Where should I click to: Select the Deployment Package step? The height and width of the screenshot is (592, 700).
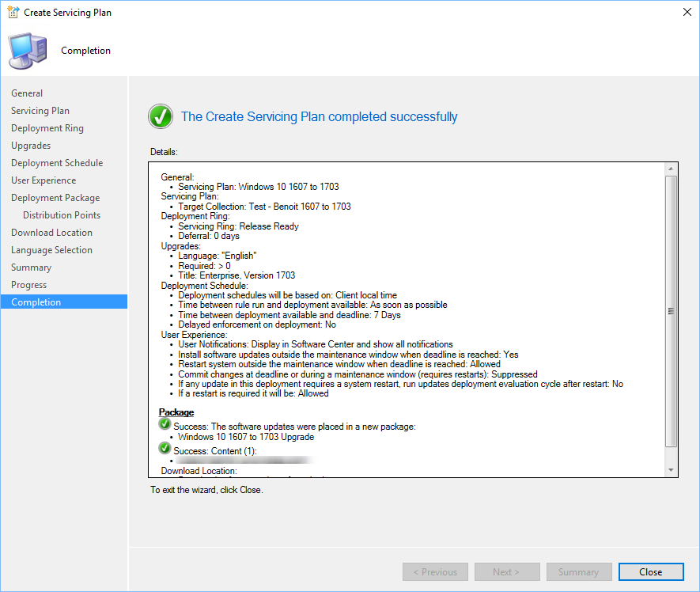click(55, 198)
